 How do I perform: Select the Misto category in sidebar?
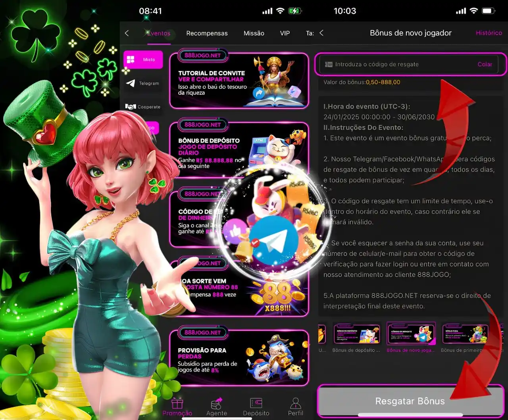[143, 59]
